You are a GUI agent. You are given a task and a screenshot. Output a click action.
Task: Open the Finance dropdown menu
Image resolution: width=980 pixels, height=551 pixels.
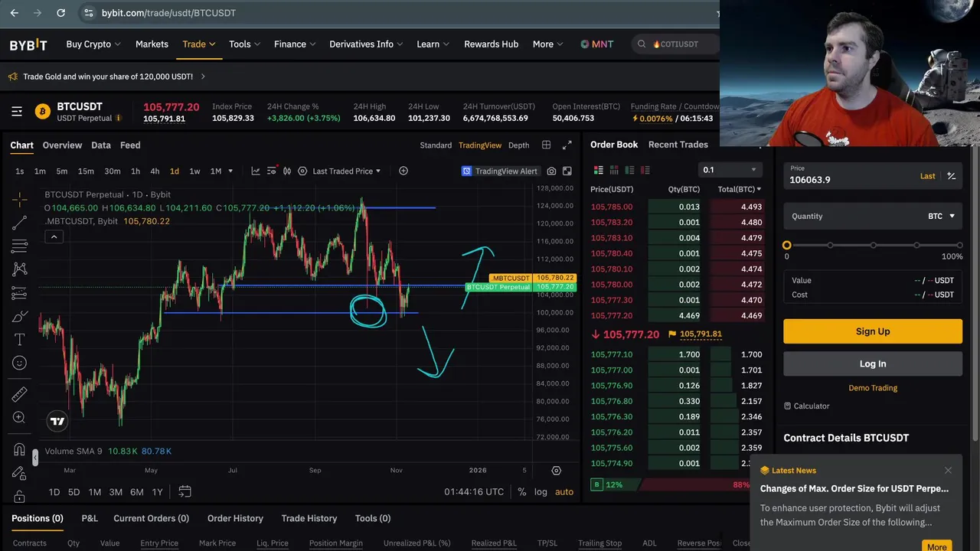tap(295, 44)
